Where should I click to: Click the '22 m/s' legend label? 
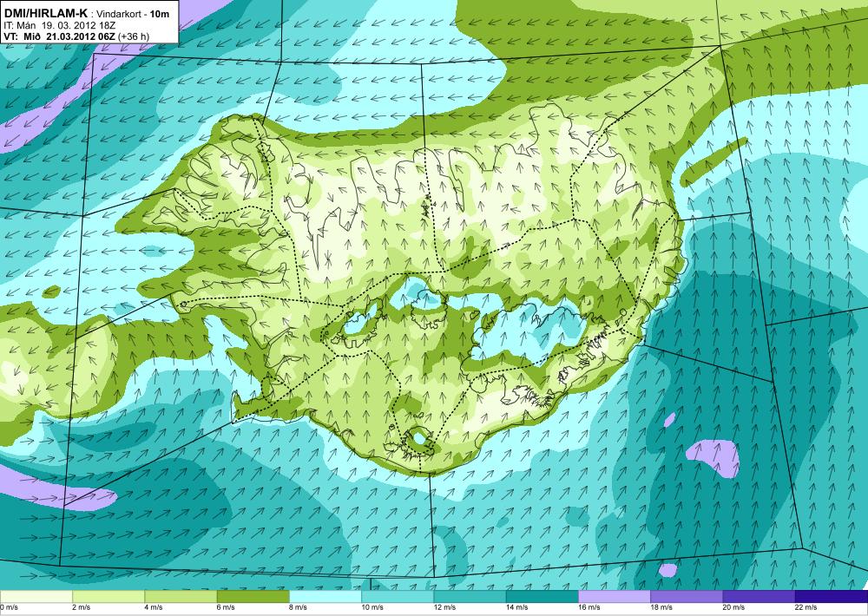(x=806, y=607)
